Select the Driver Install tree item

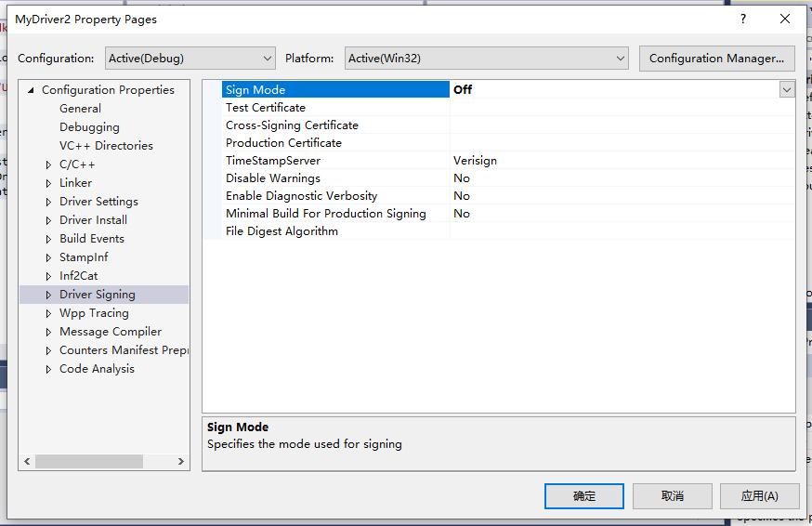93,220
